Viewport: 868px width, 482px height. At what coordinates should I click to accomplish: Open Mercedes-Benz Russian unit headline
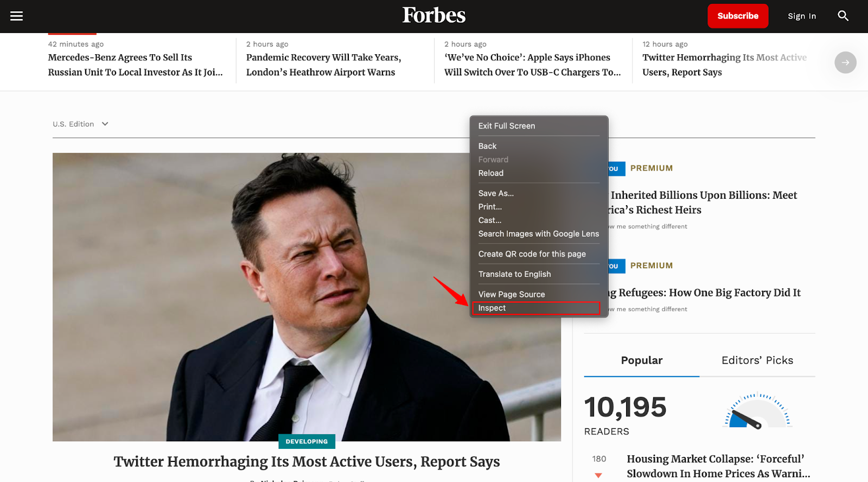pyautogui.click(x=135, y=65)
